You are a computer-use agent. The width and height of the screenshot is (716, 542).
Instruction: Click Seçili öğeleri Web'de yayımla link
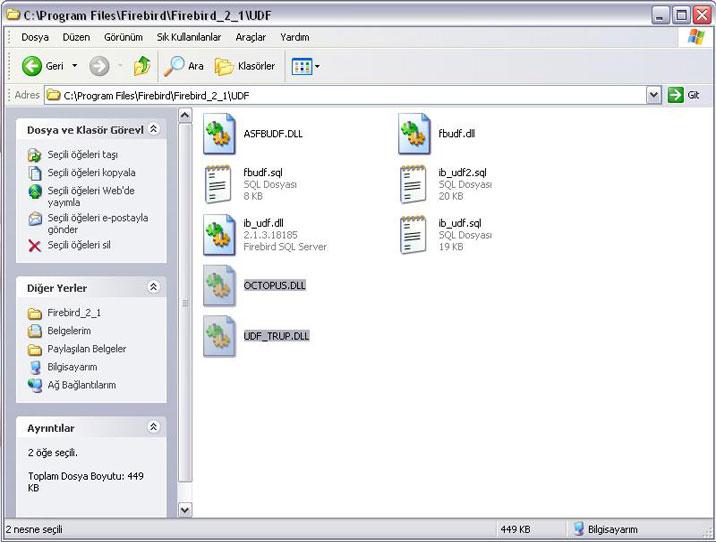91,196
